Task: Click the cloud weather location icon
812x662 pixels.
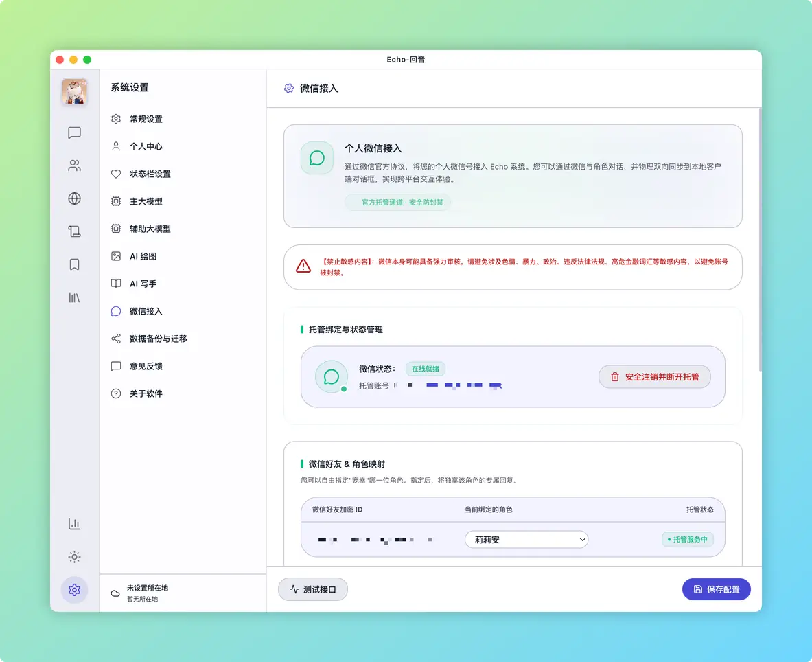Action: tap(115, 593)
